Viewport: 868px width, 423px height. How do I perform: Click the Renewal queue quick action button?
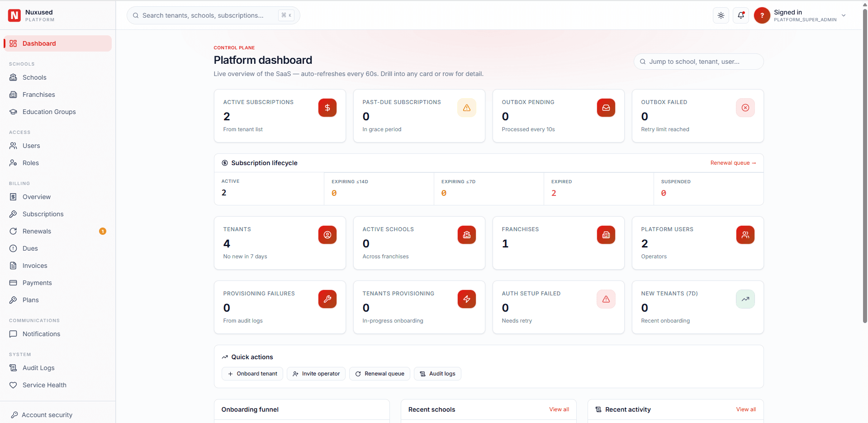(379, 374)
